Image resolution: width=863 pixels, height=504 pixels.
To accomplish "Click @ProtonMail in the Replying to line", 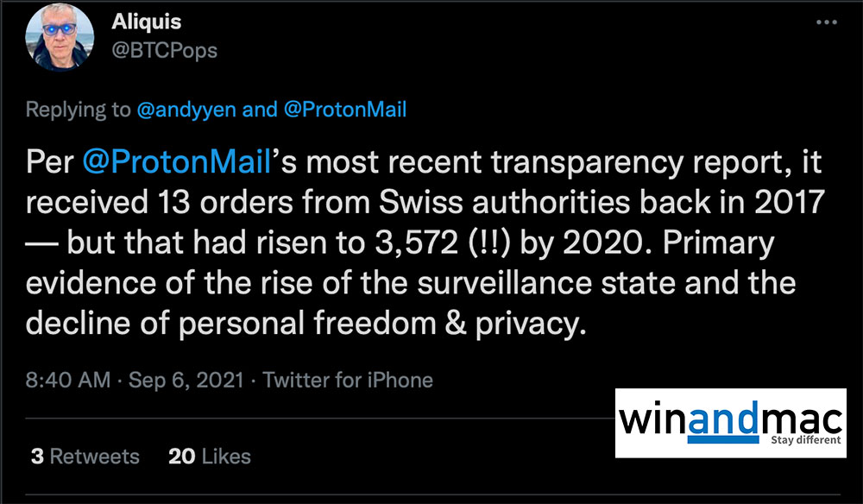I will [x=345, y=110].
